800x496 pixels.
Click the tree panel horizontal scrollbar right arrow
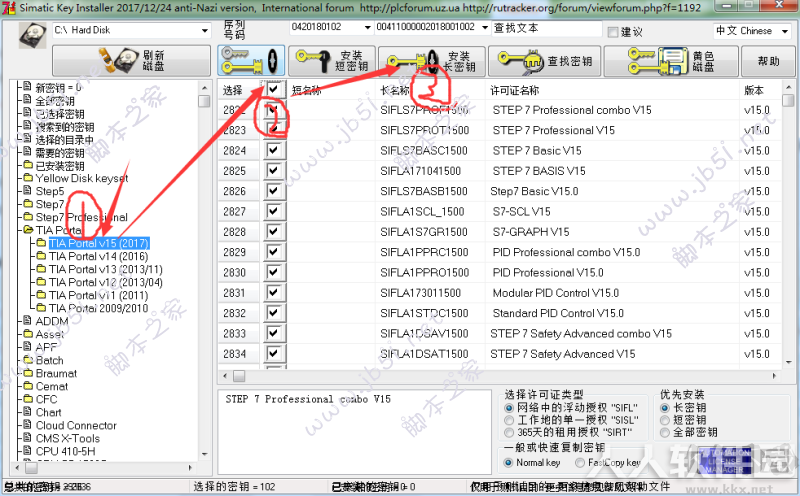coord(190,467)
